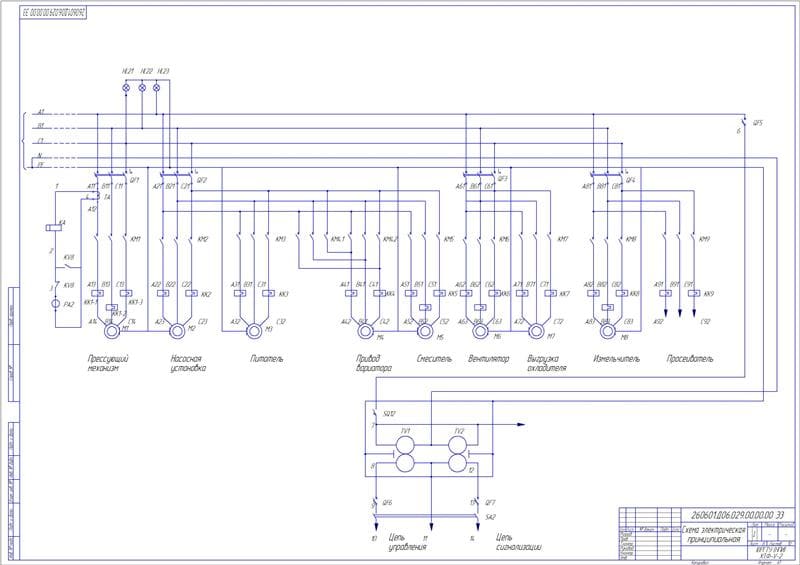Click the QF2 breaker label
800x565 pixels.
pos(202,180)
